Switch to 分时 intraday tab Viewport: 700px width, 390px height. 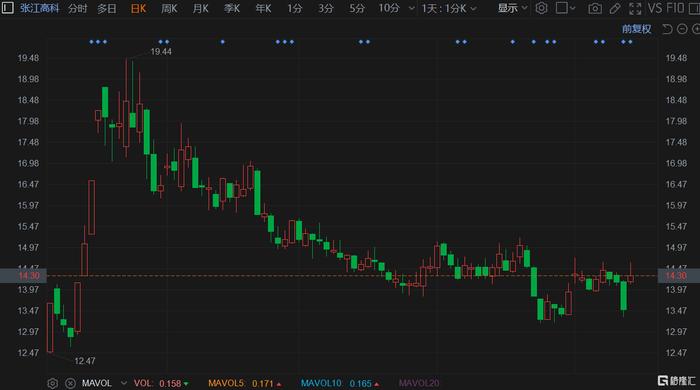78,8
